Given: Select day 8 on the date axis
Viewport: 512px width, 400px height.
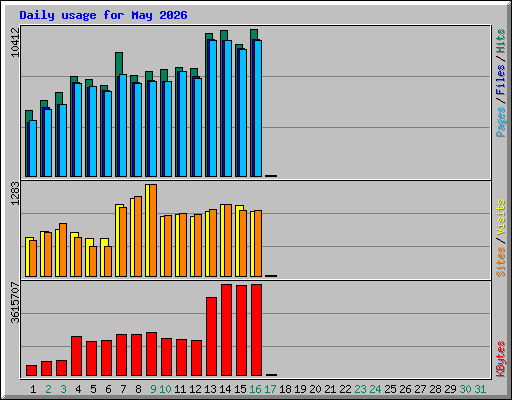Looking at the screenshot, I should 138,389.
